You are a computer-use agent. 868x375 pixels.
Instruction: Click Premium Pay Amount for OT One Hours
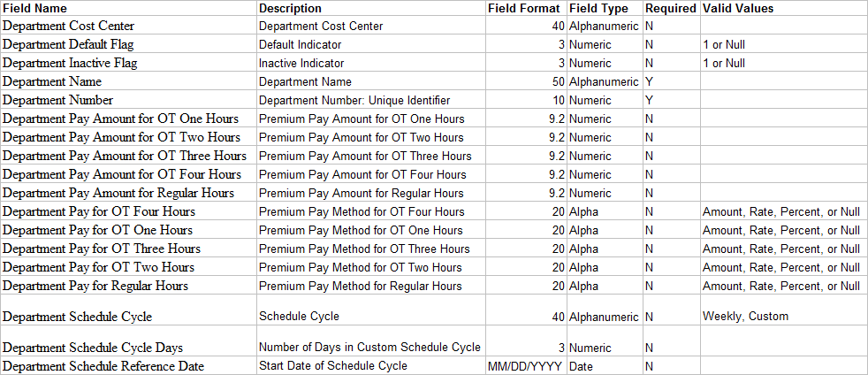pyautogui.click(x=361, y=119)
